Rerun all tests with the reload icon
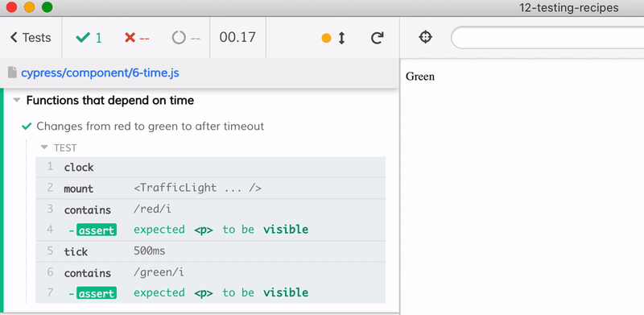Viewport: 644px width, 315px height. tap(377, 38)
